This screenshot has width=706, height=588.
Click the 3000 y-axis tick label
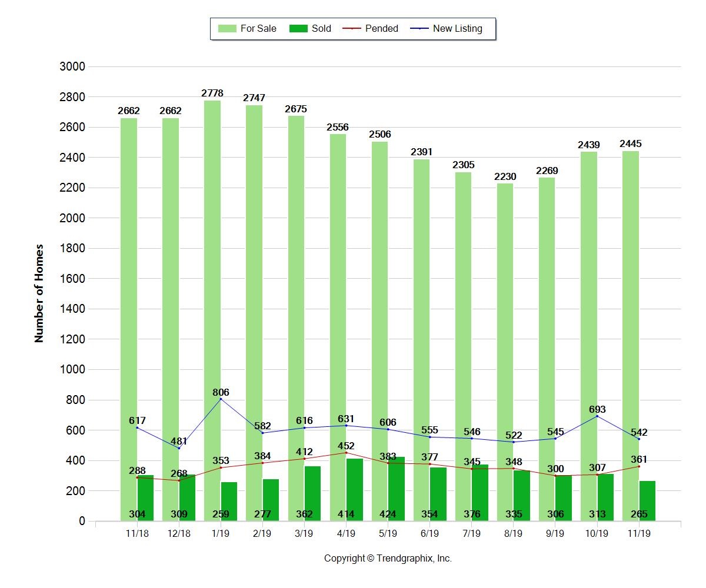click(x=72, y=67)
